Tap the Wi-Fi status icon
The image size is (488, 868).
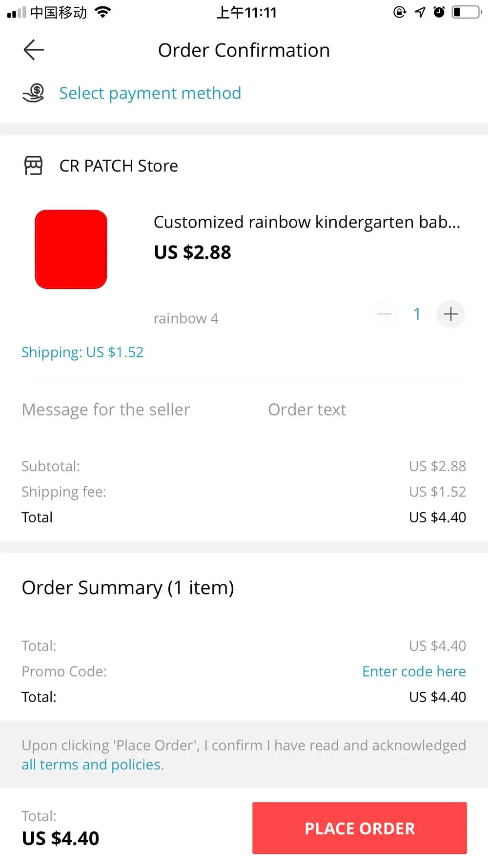click(x=103, y=12)
